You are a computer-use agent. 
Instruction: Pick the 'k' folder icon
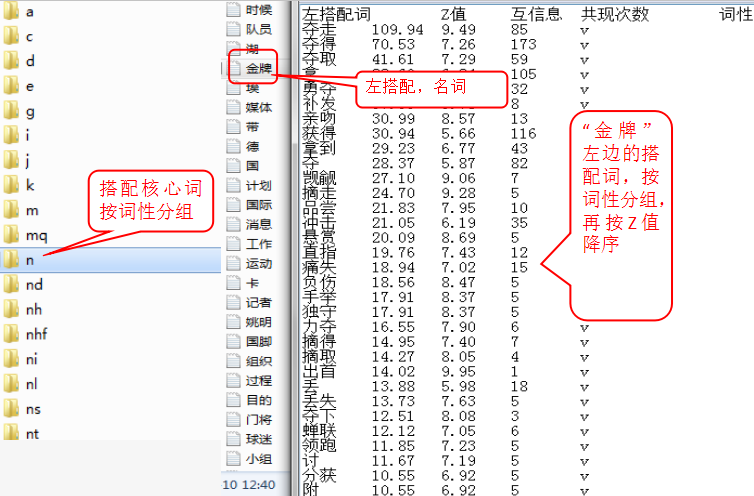point(11,185)
